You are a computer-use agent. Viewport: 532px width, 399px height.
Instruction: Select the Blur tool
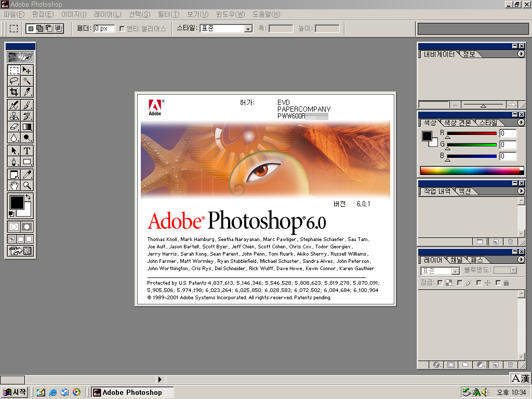[14, 138]
